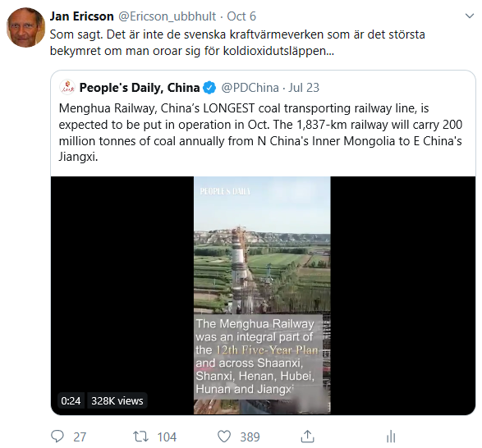Image resolution: width=482 pixels, height=448 pixels.
Task: Open Jan Ericson's profile picture
Action: tap(25, 28)
